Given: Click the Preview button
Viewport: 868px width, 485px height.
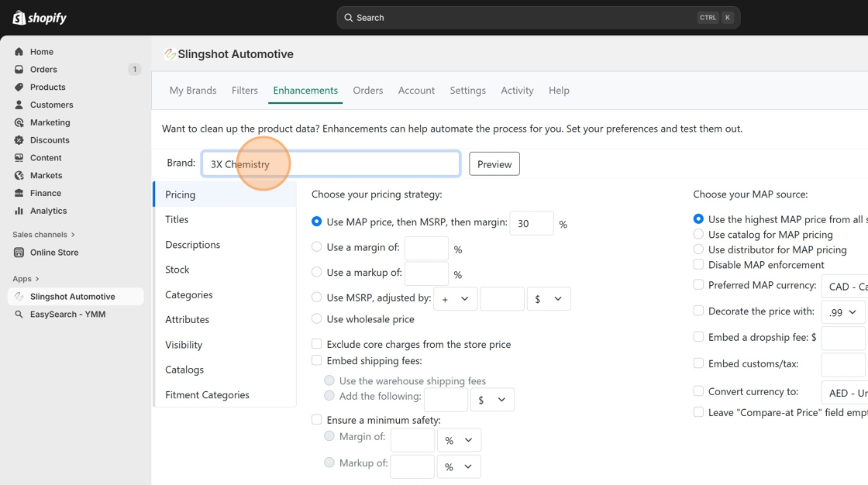Looking at the screenshot, I should [494, 164].
